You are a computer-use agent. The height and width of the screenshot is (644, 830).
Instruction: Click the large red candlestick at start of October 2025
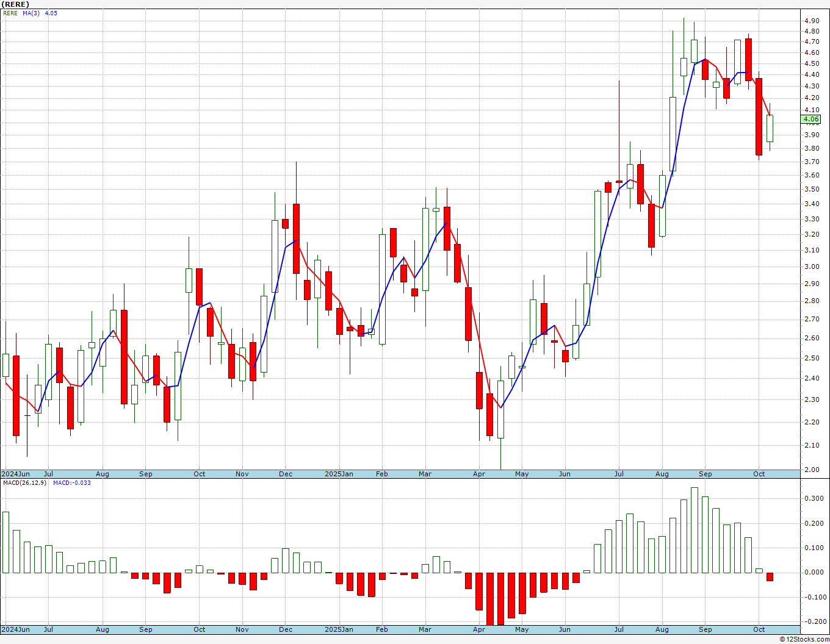point(759,116)
